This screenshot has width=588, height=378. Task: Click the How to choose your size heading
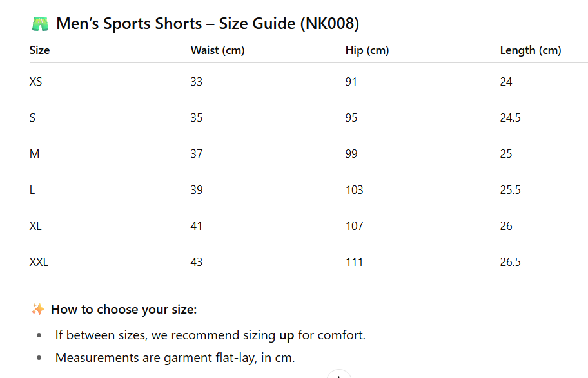124,310
